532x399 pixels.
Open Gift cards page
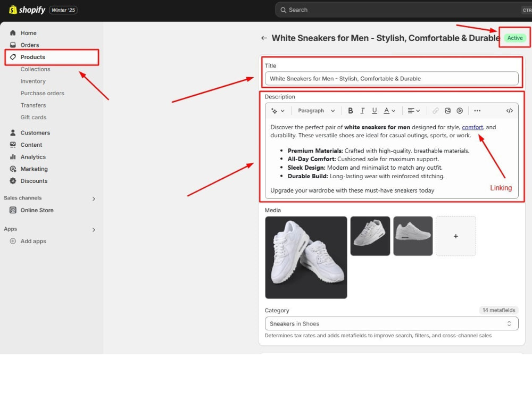[x=33, y=117]
